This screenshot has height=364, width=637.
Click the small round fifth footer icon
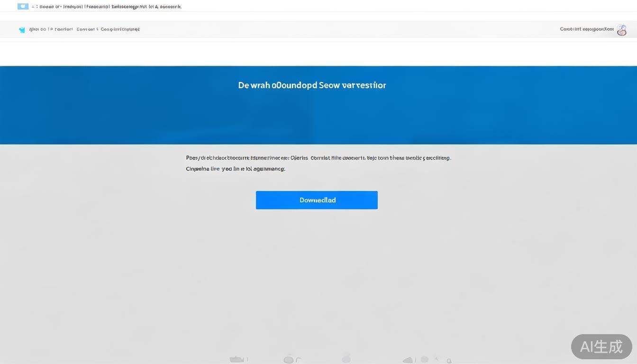tap(425, 360)
